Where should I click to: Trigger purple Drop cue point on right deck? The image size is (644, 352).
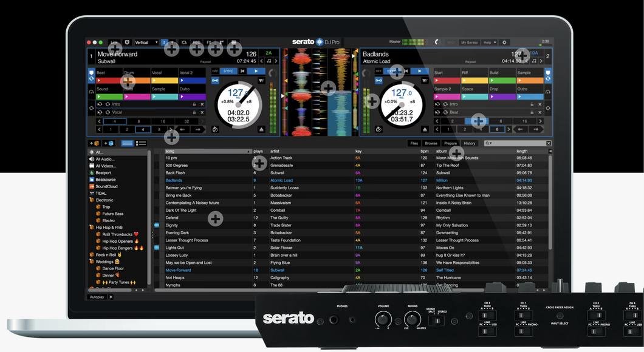502,97
